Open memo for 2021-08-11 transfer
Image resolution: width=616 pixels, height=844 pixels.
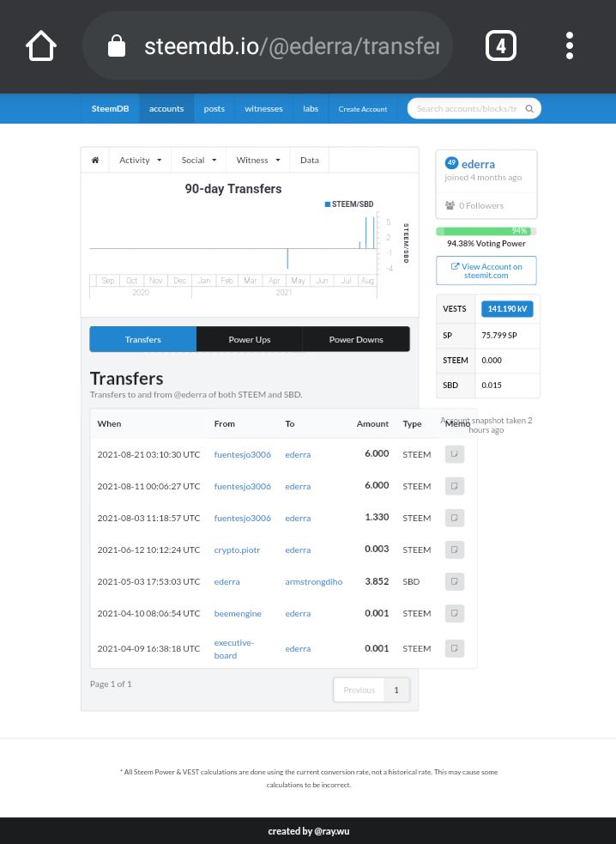tap(455, 486)
